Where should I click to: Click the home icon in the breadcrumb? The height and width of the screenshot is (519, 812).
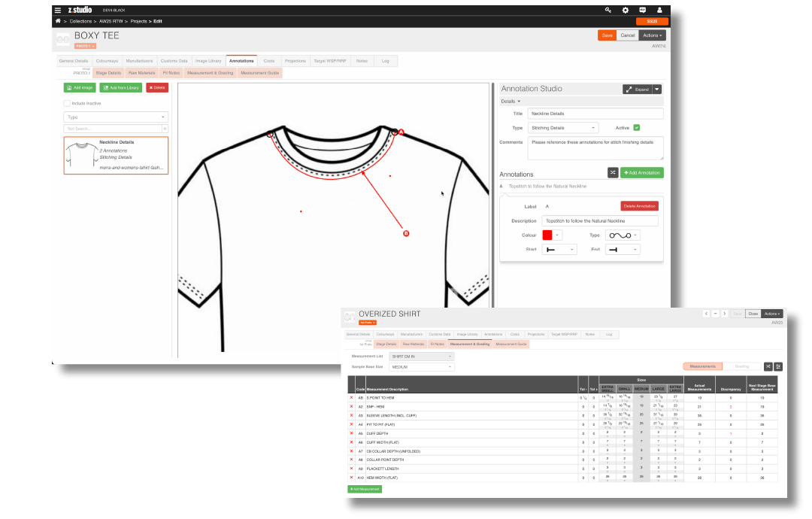(58, 21)
